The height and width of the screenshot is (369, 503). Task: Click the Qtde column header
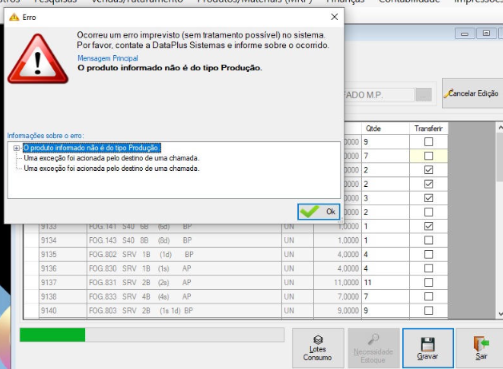385,128
